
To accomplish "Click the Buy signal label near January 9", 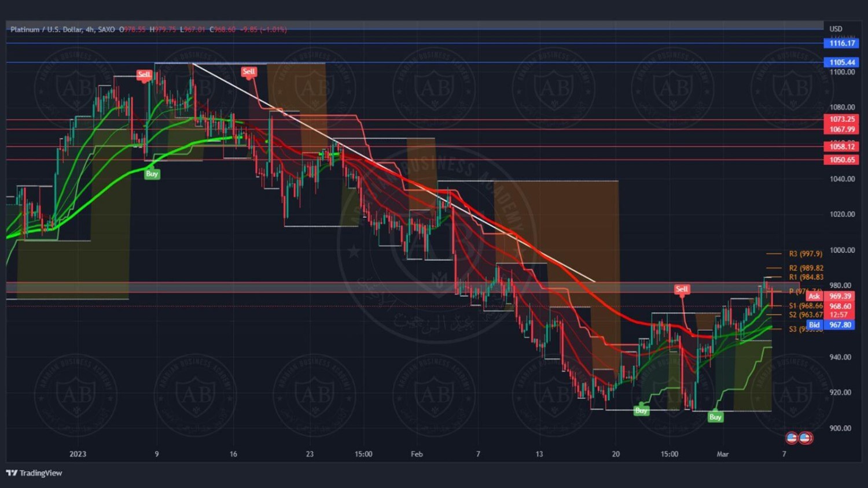I will 152,173.
